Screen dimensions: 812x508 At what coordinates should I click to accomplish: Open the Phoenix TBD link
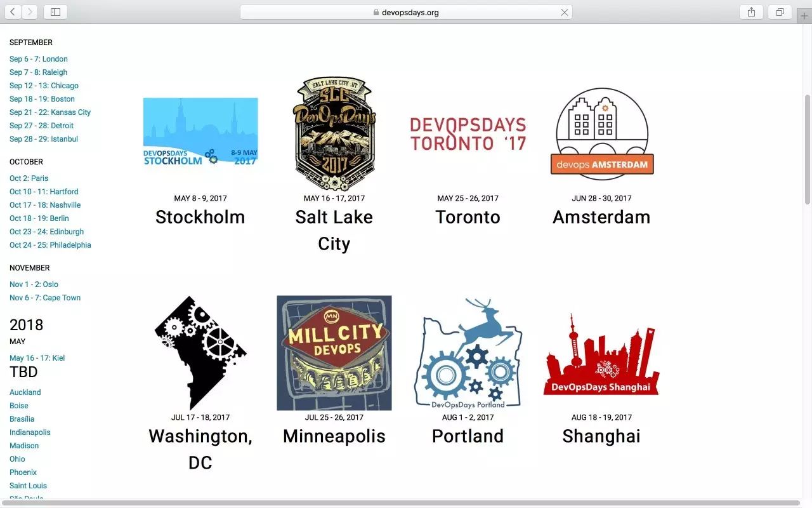point(23,472)
